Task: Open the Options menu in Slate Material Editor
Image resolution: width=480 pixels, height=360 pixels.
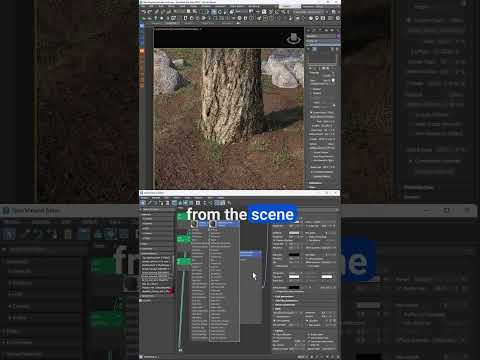Action: [198, 198]
